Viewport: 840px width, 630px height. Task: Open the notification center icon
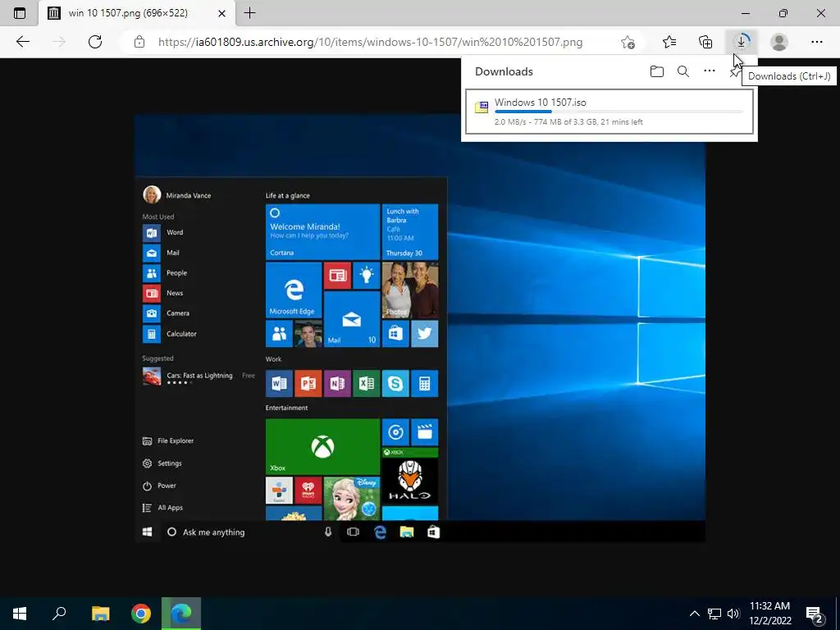[x=815, y=614]
